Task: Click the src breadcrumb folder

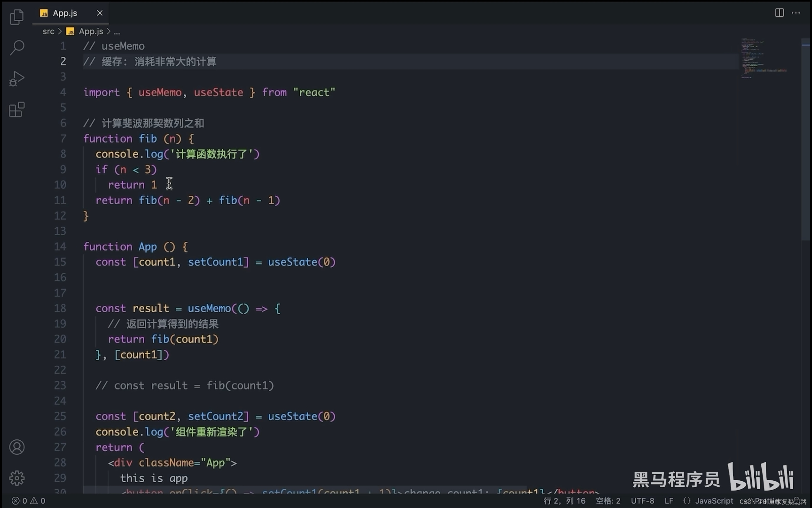Action: pyautogui.click(x=48, y=31)
